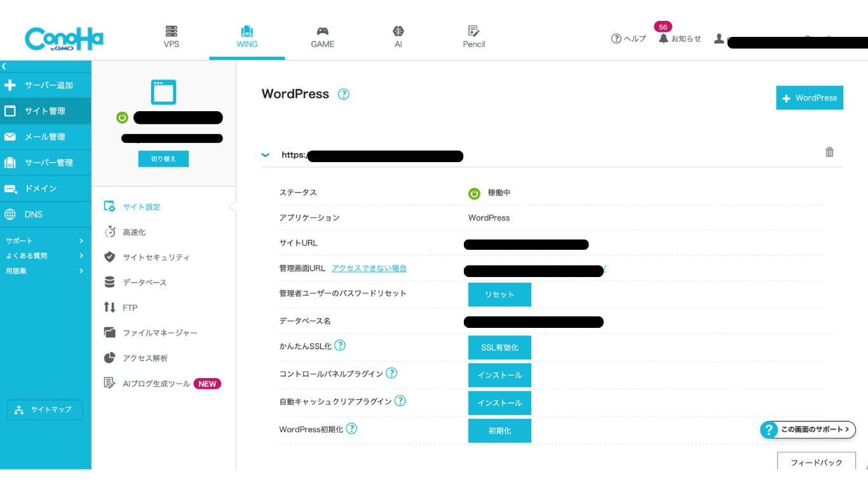Open お知らせ notifications with 56 badge

680,39
